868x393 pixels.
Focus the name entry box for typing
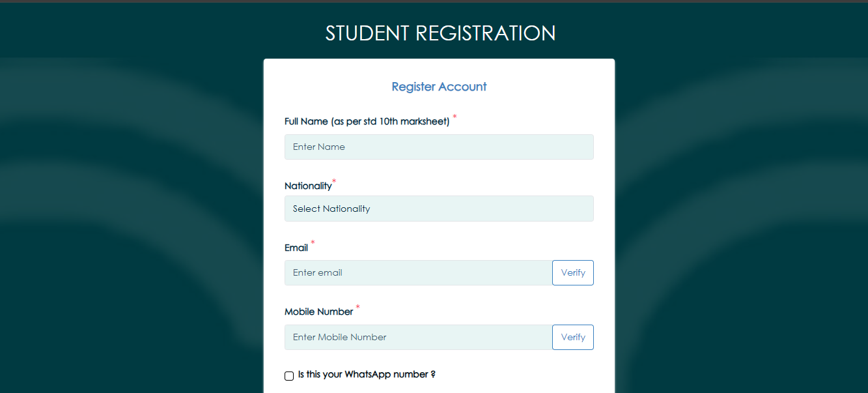pyautogui.click(x=439, y=147)
